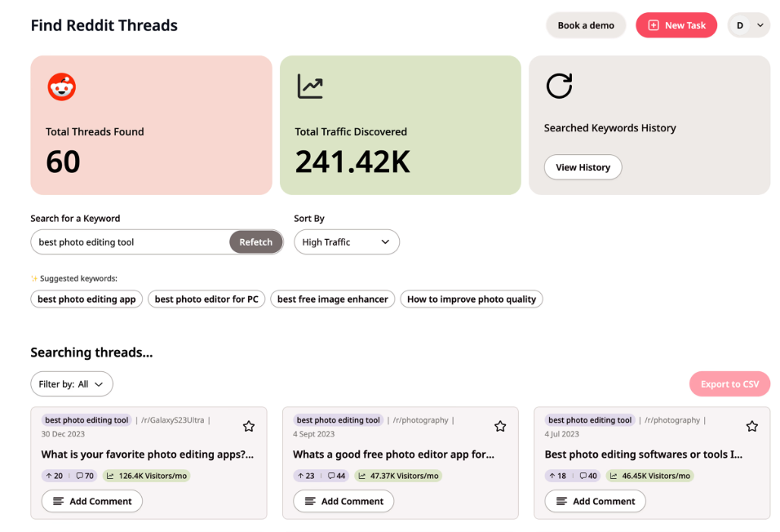The width and height of the screenshot is (780, 532).
Task: Click the plus icon in New Task
Action: click(x=654, y=25)
